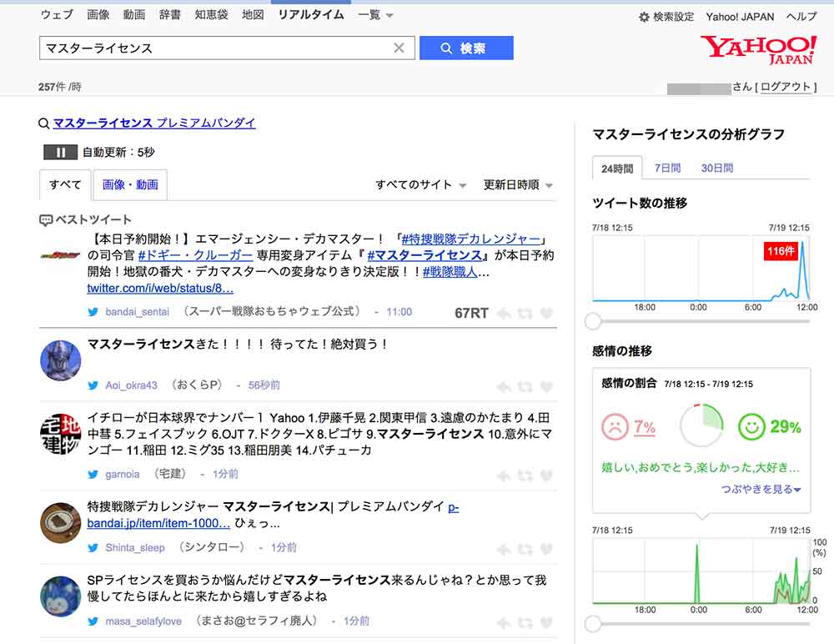Like the Shinta_sleep tweet
834x644 pixels.
[546, 549]
